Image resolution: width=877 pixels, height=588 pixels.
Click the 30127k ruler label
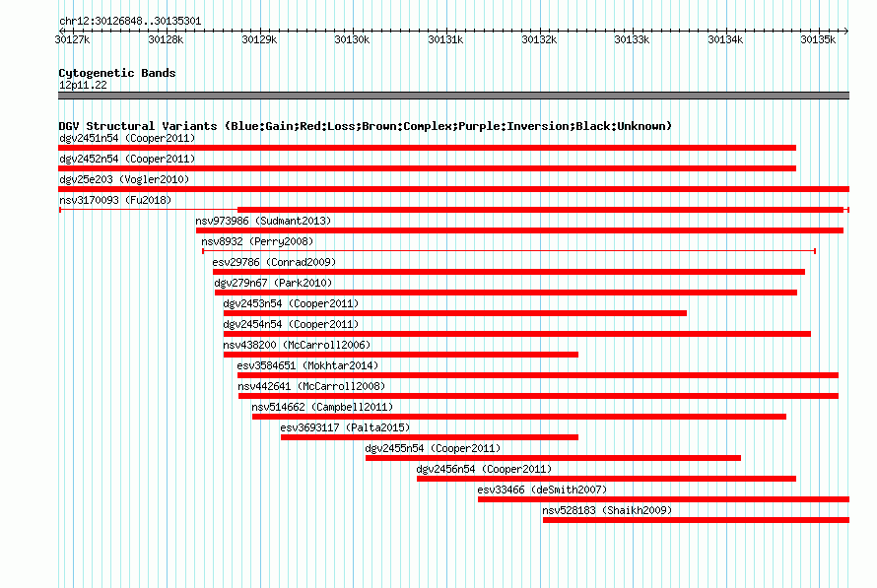[x=73, y=39]
